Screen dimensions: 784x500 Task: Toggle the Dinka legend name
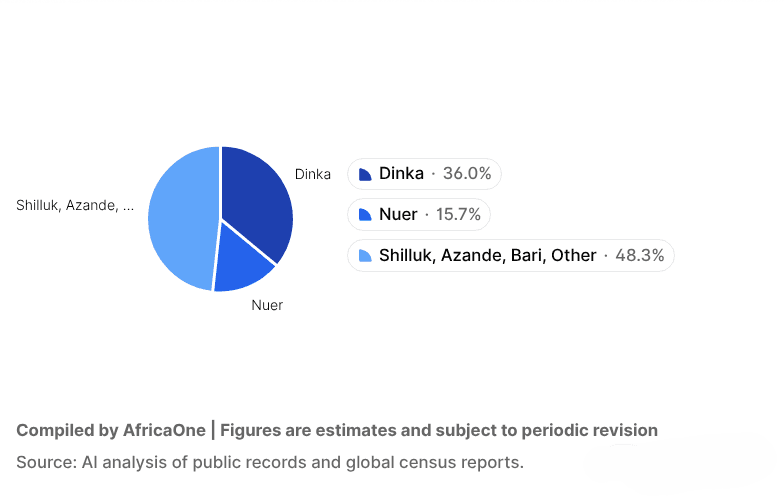tap(401, 174)
